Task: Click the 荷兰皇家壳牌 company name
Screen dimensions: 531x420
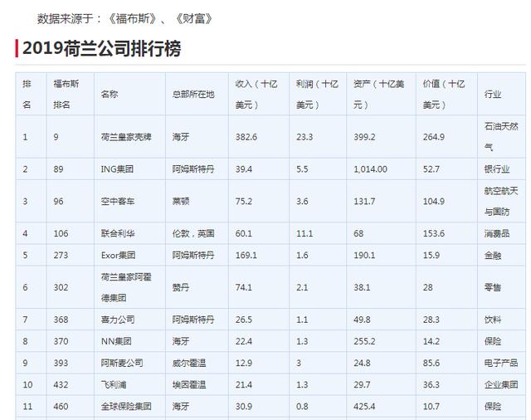Action: [124, 137]
